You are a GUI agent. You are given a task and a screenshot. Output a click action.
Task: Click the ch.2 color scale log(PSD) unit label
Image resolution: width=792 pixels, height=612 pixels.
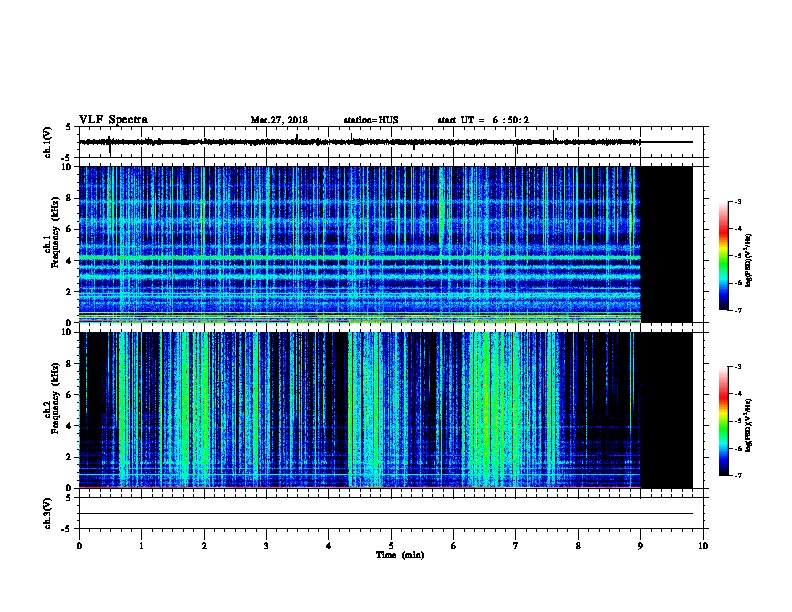[748, 425]
